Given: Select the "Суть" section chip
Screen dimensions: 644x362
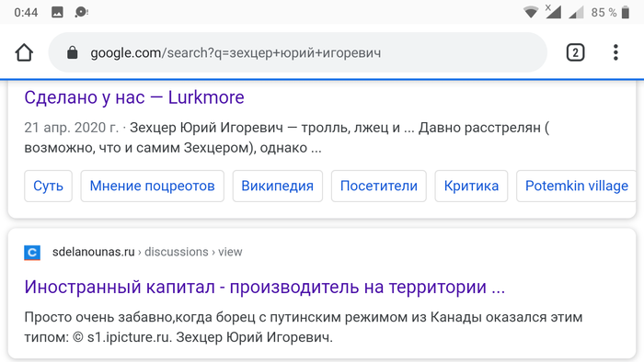Looking at the screenshot, I should click(48, 187).
